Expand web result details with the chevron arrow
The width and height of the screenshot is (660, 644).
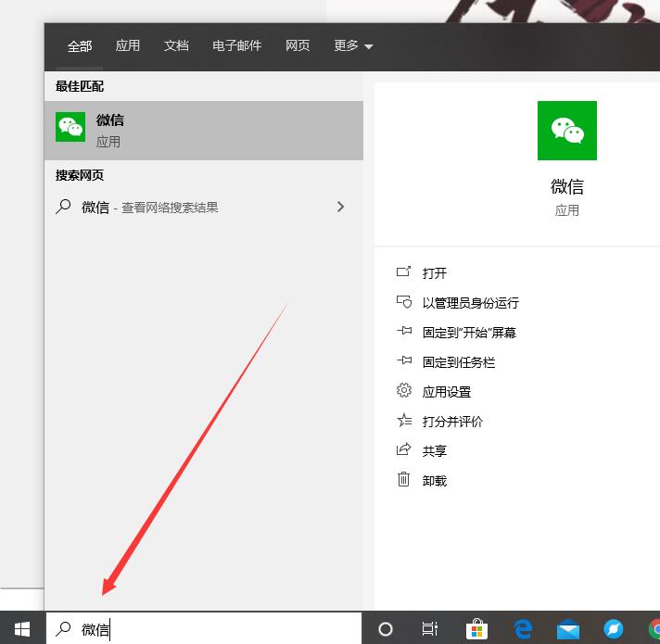[x=340, y=207]
